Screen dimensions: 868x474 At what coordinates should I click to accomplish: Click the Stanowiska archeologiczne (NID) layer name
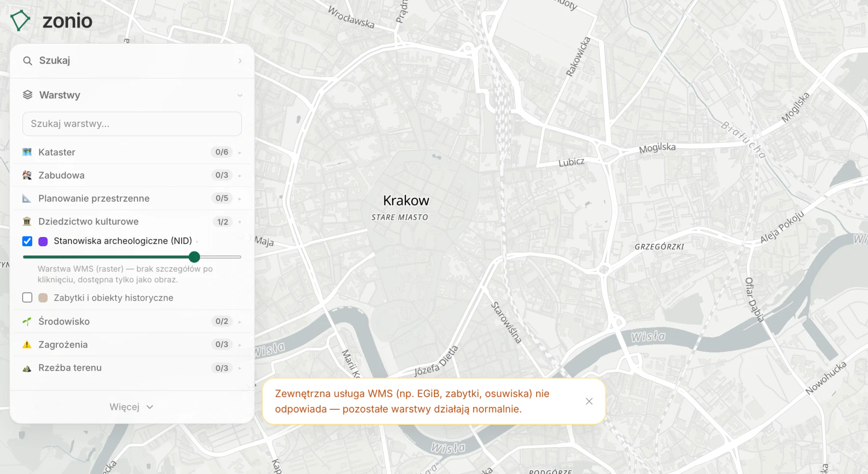123,241
